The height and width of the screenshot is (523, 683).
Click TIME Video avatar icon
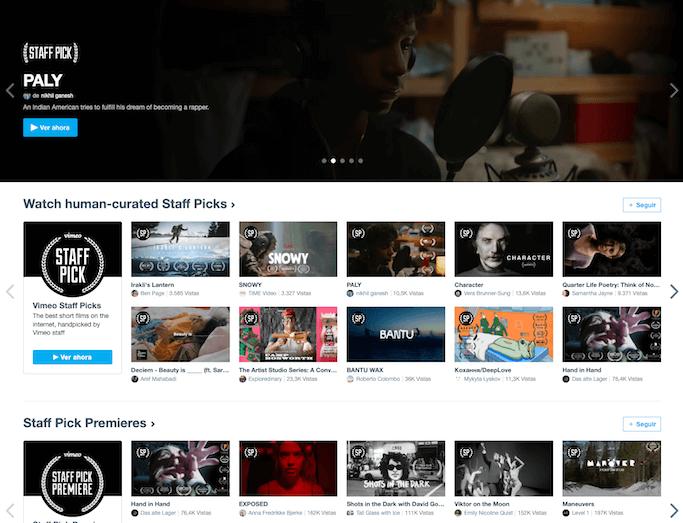click(243, 294)
